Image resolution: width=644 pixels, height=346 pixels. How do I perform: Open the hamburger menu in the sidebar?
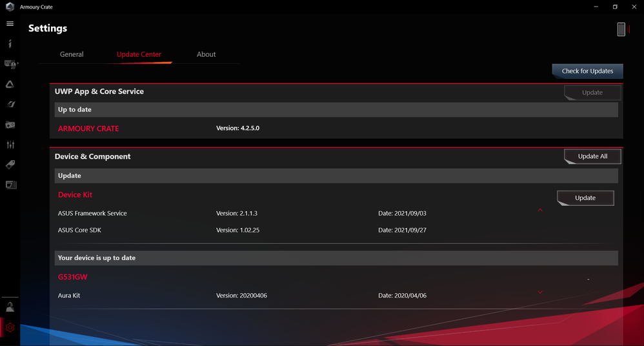click(x=10, y=24)
